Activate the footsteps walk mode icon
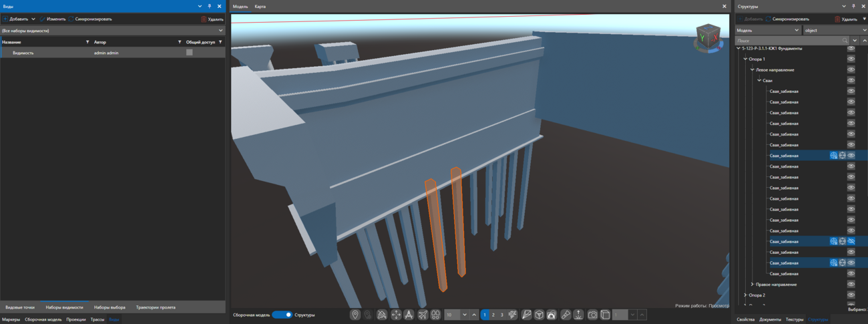The height and width of the screenshot is (324, 868). tap(436, 315)
